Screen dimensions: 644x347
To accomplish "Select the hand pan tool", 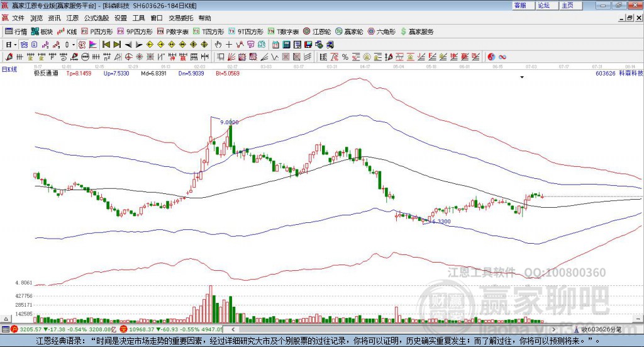I will [218, 45].
